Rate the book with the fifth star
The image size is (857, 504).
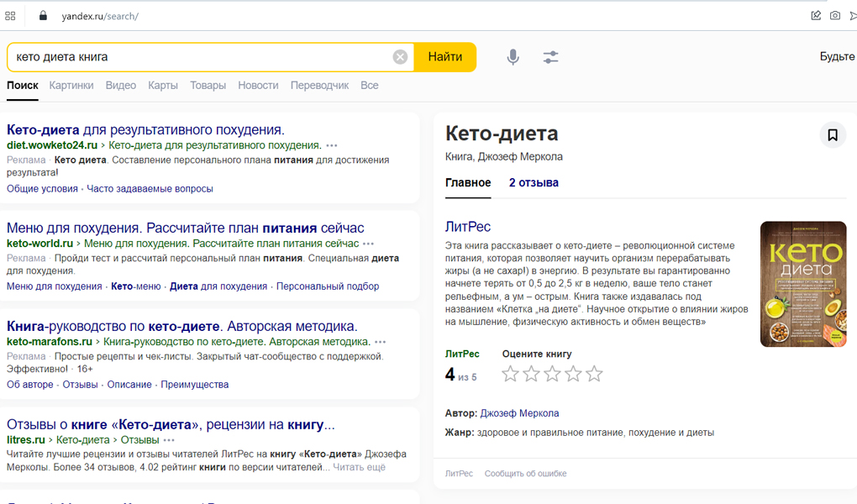click(594, 375)
